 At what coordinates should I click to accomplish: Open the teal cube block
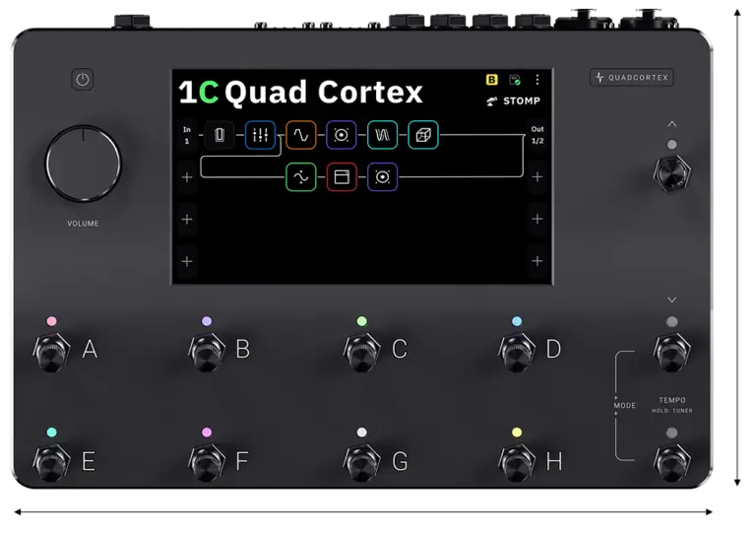(423, 135)
